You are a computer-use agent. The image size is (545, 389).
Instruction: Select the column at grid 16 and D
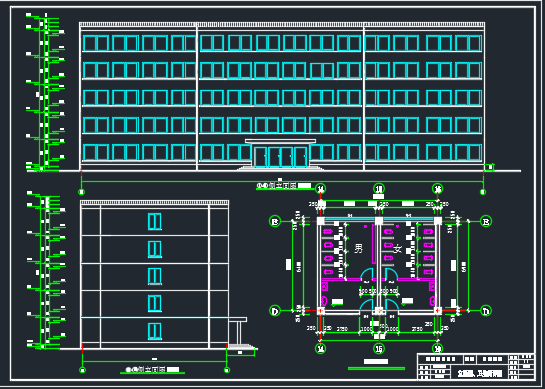(x=437, y=310)
